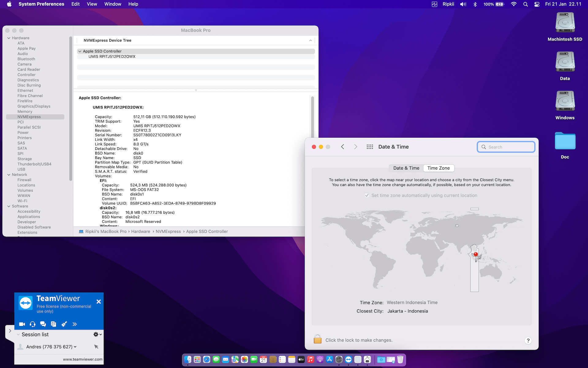Collapse the Network section in sidebar
The image size is (588, 368).
(9, 175)
